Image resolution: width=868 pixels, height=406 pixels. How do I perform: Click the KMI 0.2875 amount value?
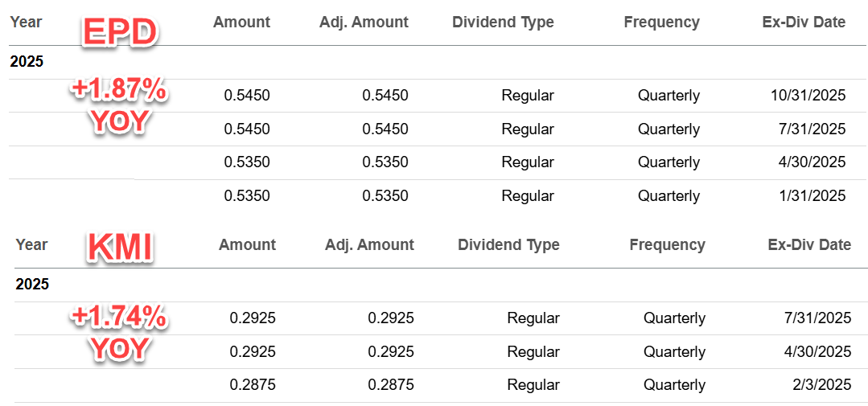coord(253,385)
